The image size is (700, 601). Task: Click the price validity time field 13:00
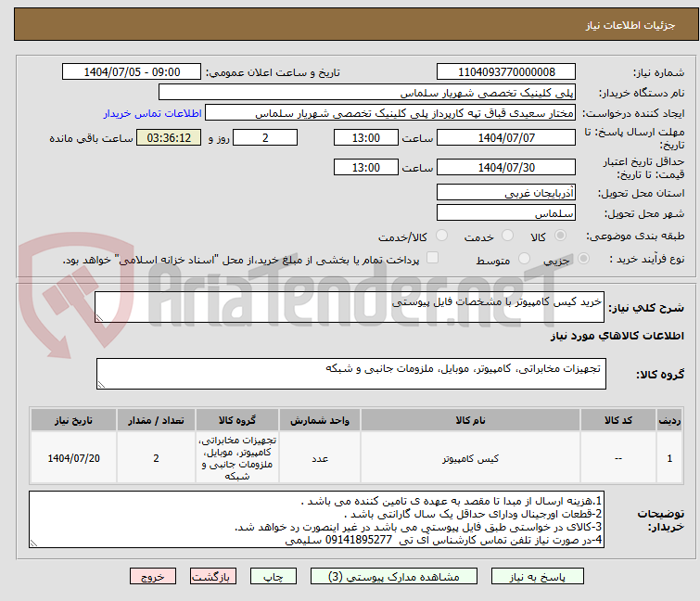(365, 168)
